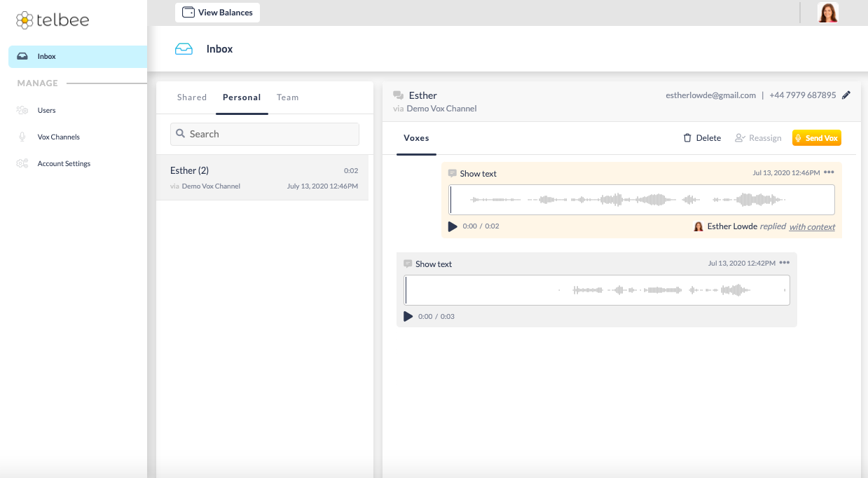
Task: Open options menu for 12:42PM vox
Action: click(x=785, y=263)
